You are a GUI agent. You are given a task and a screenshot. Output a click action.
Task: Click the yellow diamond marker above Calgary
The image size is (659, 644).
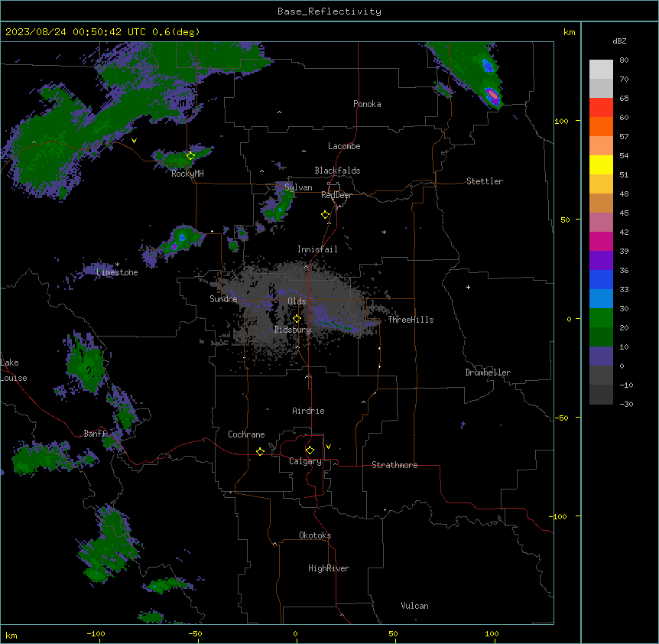tap(310, 450)
